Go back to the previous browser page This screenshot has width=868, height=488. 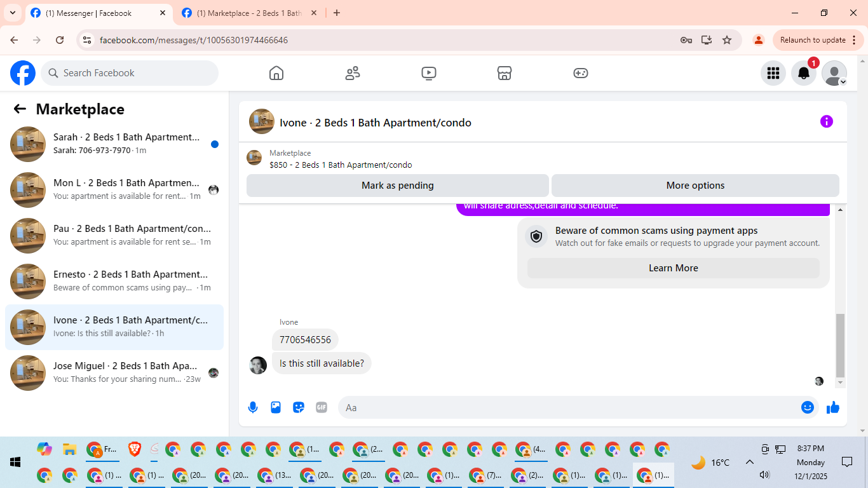coord(14,40)
